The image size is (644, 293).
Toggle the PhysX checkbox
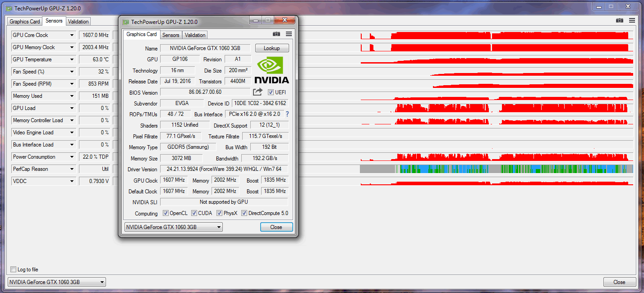click(x=219, y=213)
